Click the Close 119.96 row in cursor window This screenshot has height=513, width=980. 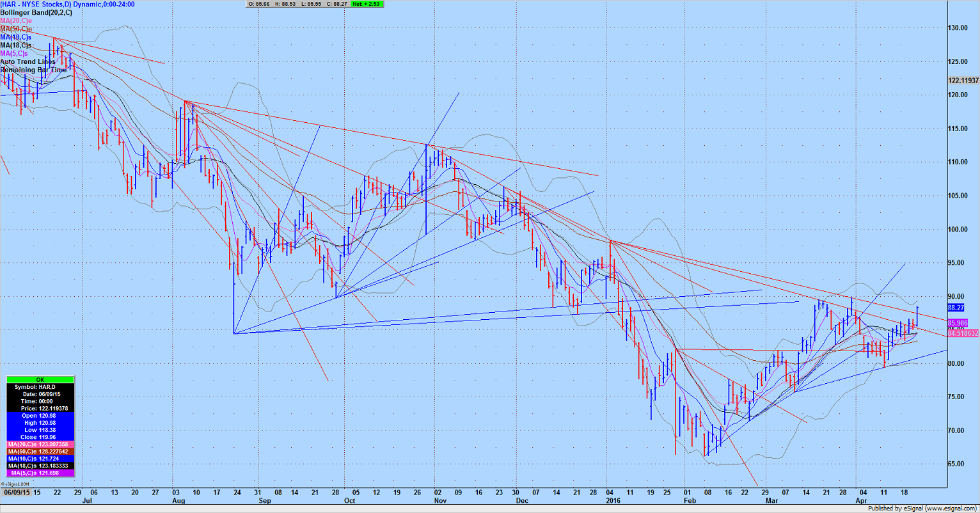click(40, 437)
